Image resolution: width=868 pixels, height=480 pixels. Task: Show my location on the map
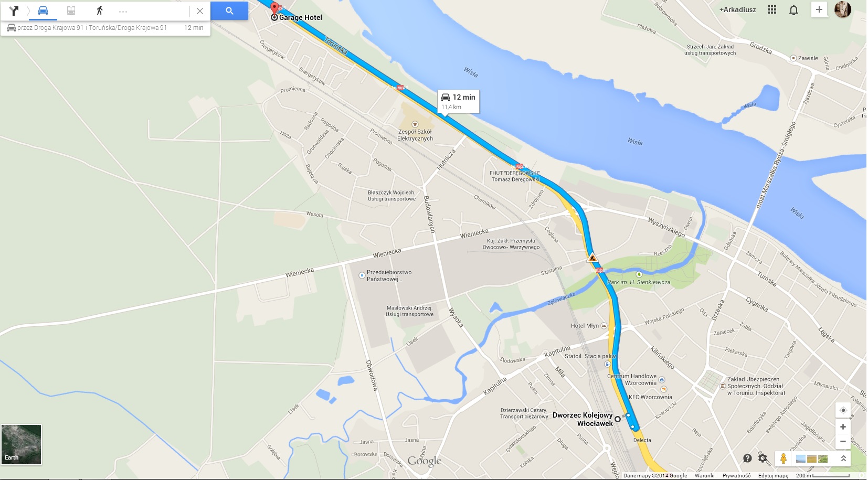843,410
